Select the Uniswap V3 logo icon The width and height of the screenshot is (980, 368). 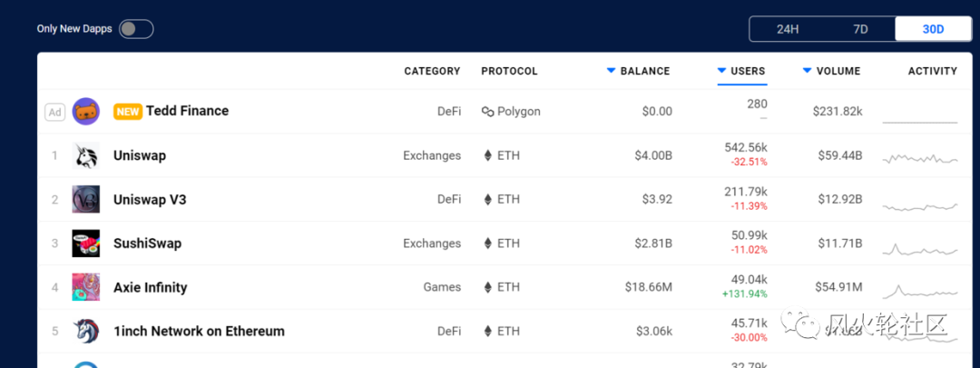pos(85,199)
